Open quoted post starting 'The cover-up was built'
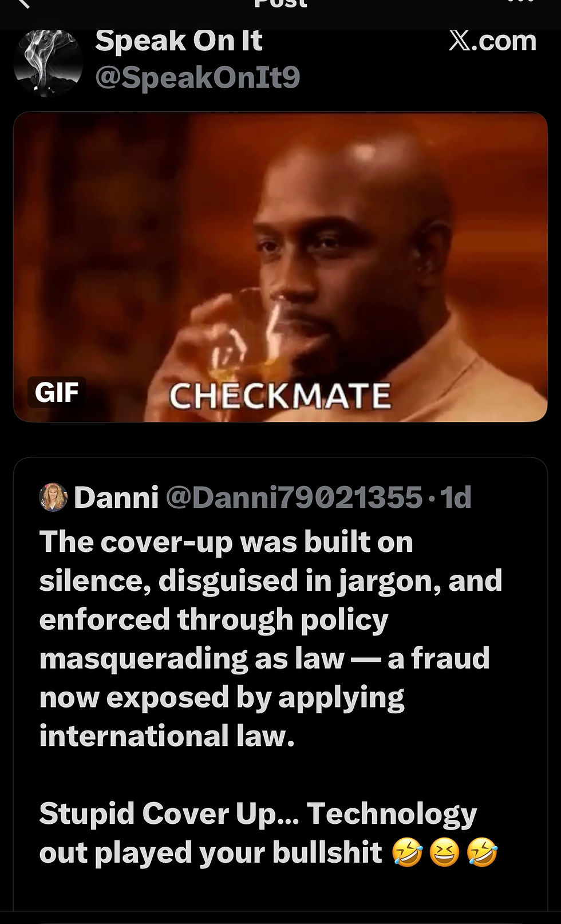Viewport: 561px width, 924px height. [x=280, y=684]
